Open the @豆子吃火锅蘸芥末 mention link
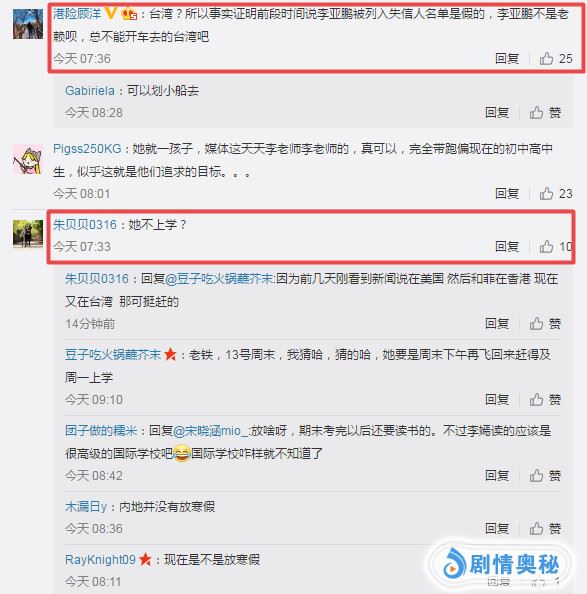Viewport: 587px width, 594px height. [220, 279]
